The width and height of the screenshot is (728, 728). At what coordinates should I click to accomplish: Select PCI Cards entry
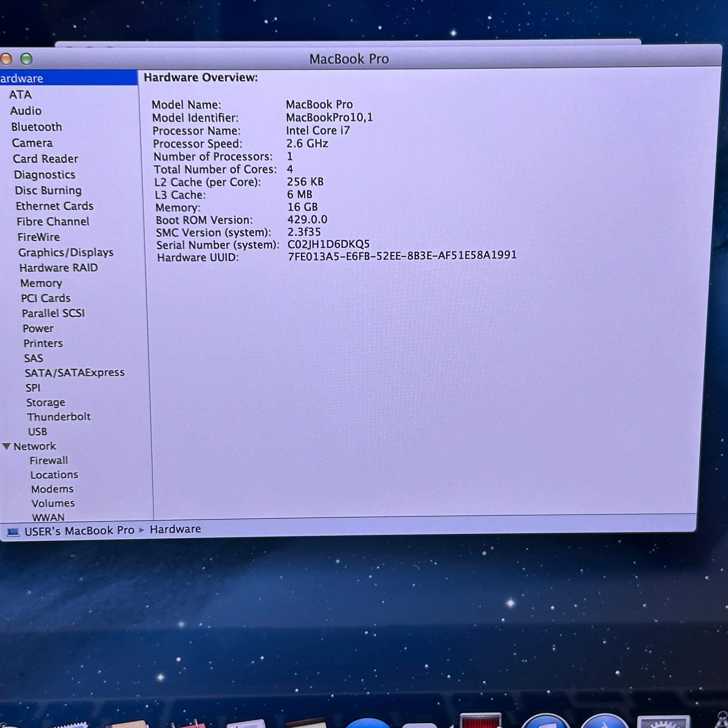point(45,299)
